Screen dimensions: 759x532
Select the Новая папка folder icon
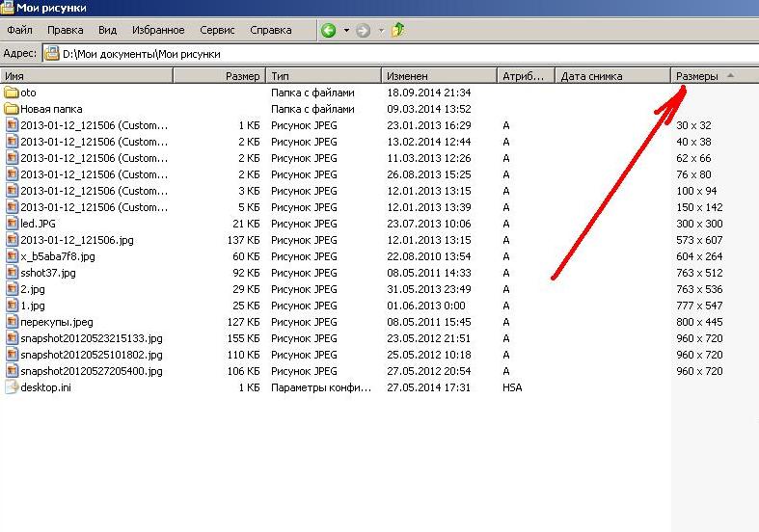12,109
